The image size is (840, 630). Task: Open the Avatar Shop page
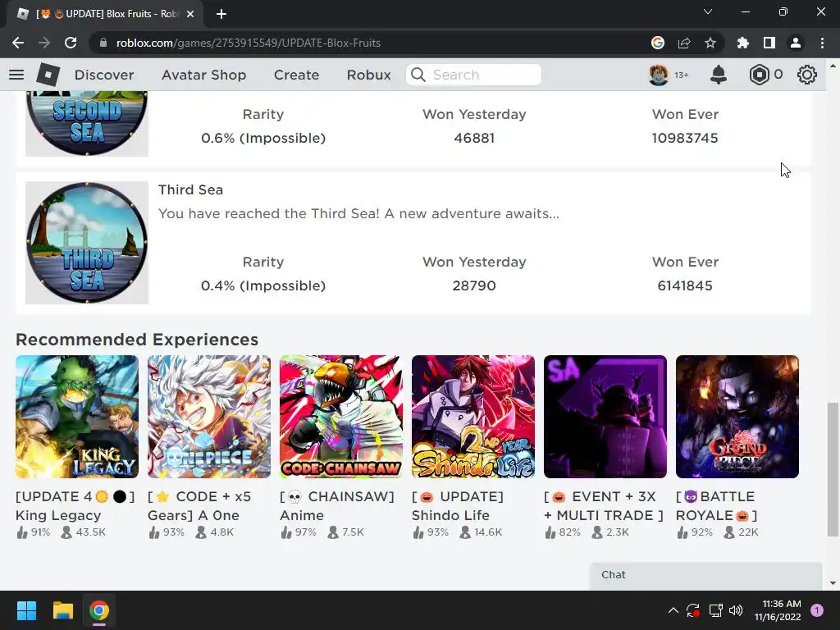(x=203, y=75)
